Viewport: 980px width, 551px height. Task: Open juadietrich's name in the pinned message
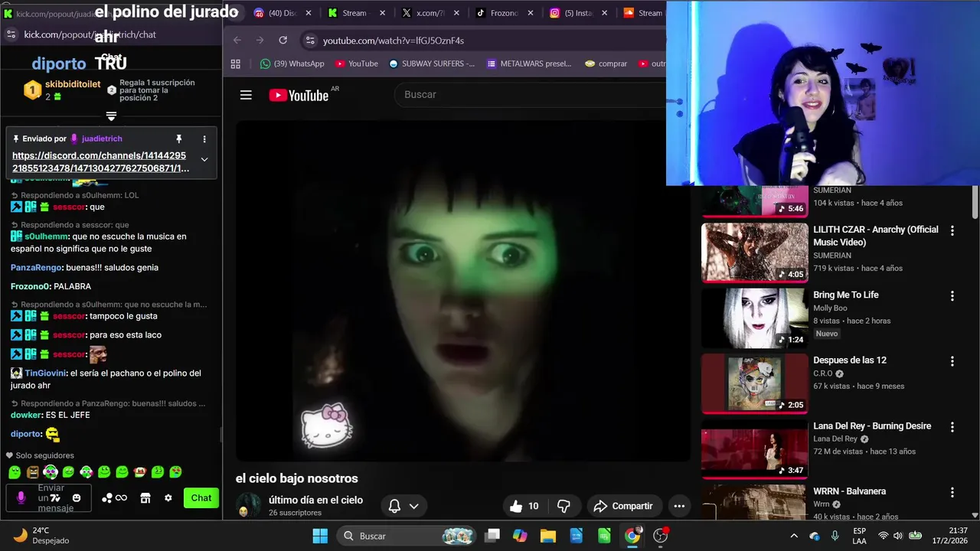pos(102,139)
